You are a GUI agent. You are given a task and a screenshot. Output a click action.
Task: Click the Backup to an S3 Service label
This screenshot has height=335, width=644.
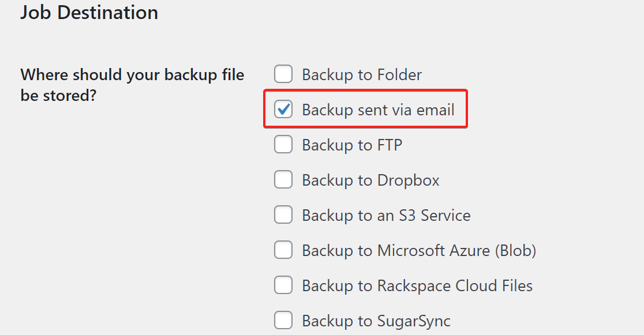click(x=386, y=214)
